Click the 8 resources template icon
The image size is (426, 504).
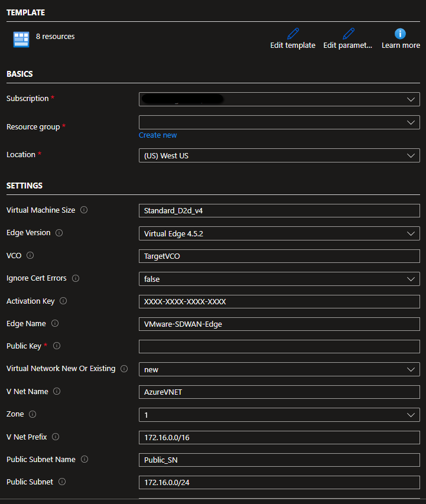pyautogui.click(x=21, y=39)
